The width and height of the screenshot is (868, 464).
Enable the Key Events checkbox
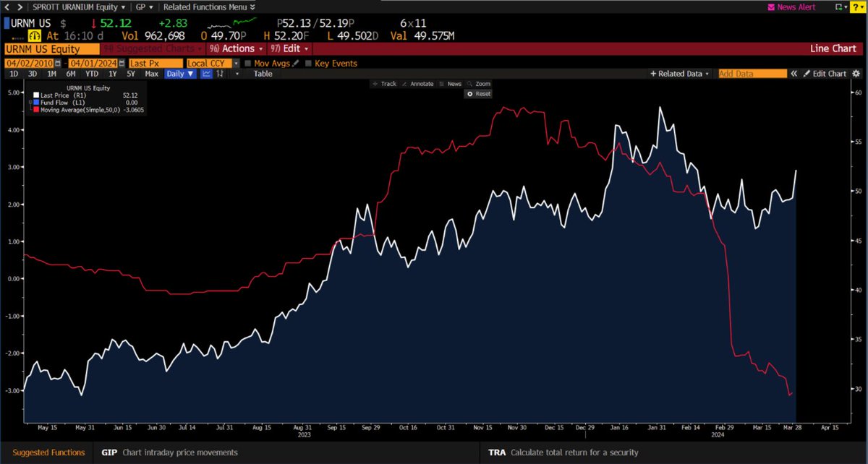[x=308, y=63]
